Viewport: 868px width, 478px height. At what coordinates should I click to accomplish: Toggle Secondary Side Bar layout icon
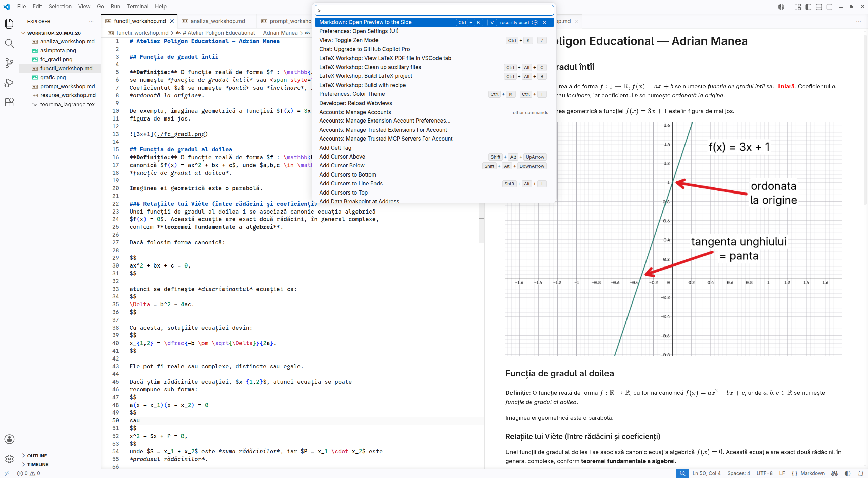[x=829, y=7]
